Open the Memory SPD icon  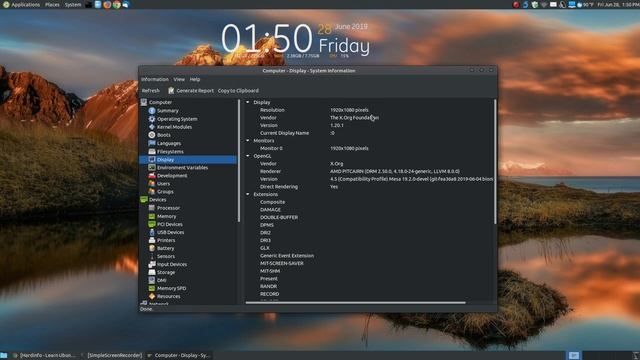[x=152, y=288]
